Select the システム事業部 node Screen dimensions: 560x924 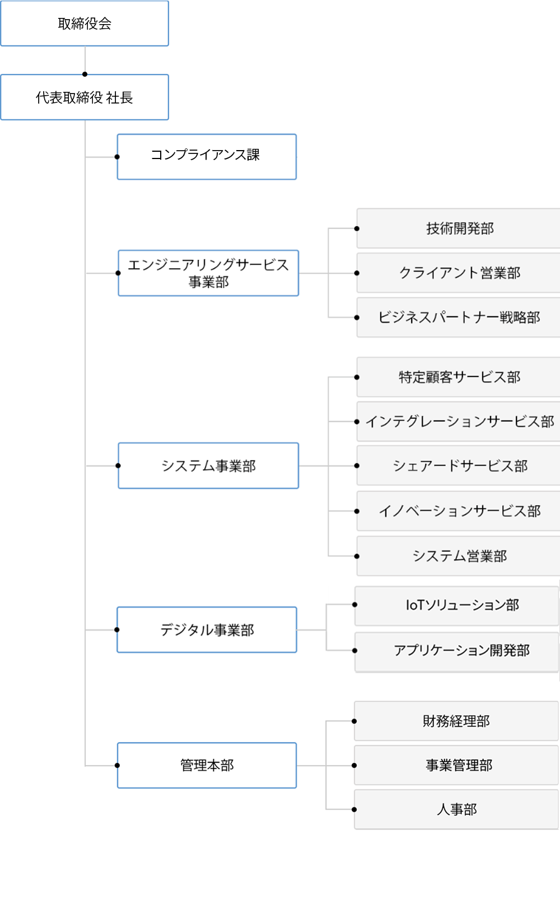pyautogui.click(x=208, y=466)
